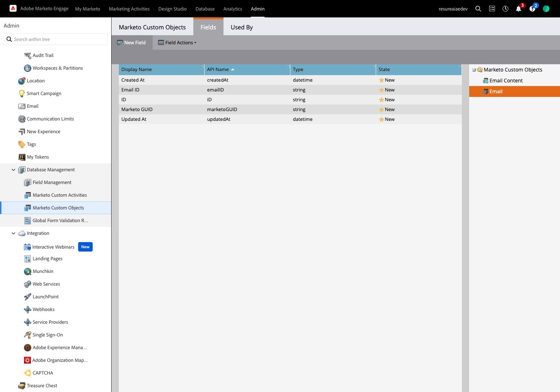Open Adobe Organization Mapping tree item
The image size is (560, 392).
tap(56, 360)
